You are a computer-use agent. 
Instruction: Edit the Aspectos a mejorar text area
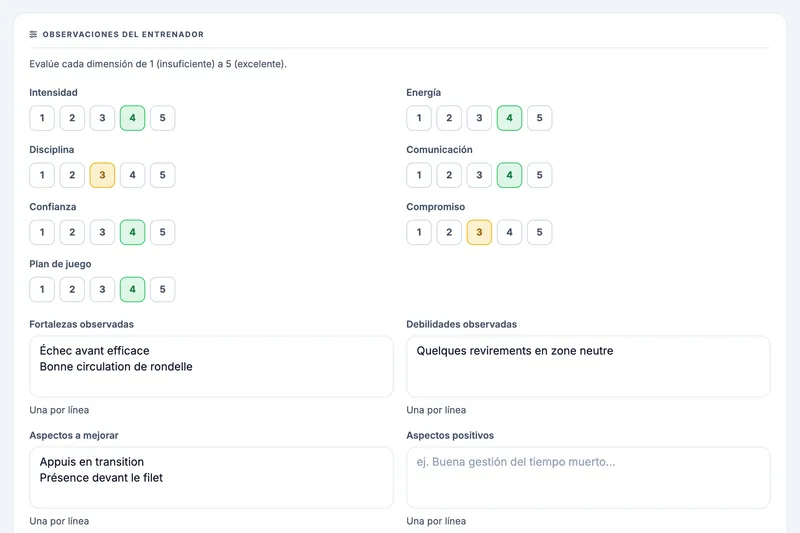pos(211,477)
